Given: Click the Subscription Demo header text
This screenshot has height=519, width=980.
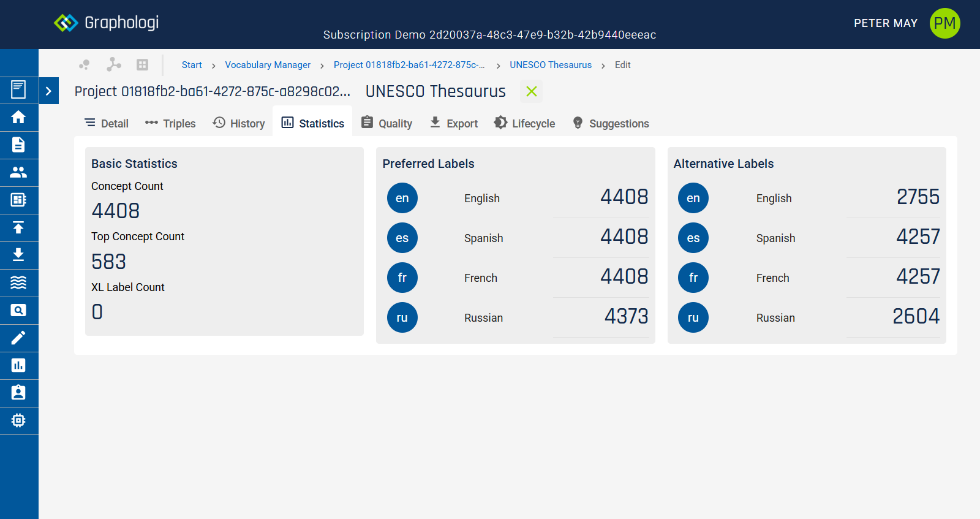Looking at the screenshot, I should coord(489,35).
